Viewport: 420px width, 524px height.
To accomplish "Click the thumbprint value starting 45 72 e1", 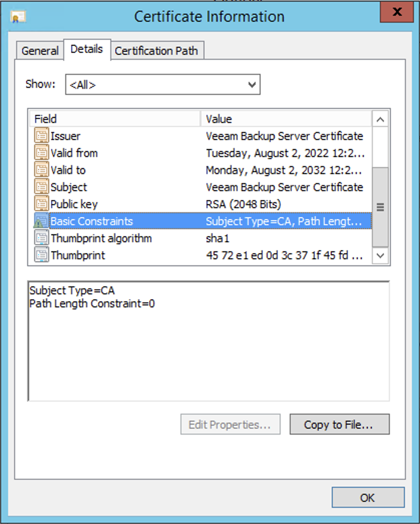I will click(285, 255).
